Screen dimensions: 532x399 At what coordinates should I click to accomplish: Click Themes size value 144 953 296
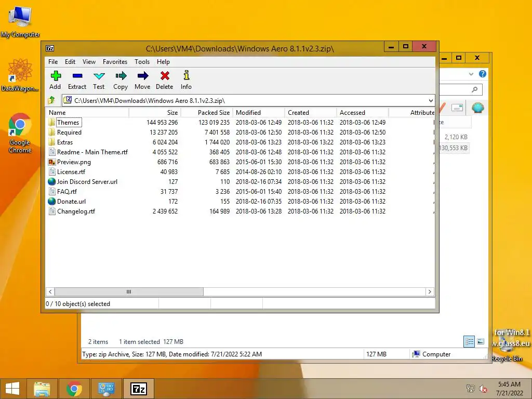click(162, 123)
